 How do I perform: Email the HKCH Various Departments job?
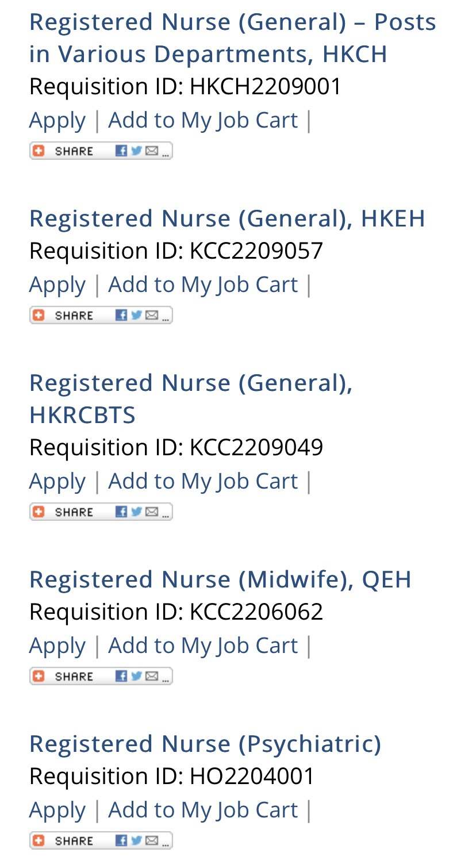[152, 151]
